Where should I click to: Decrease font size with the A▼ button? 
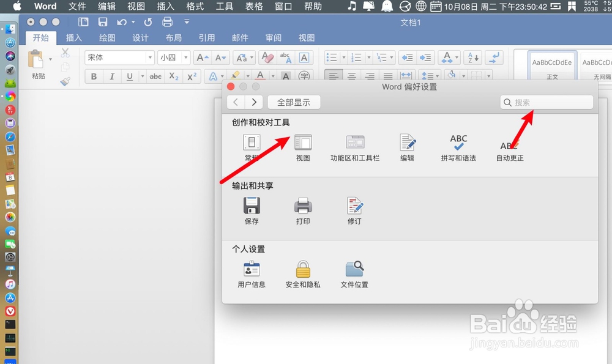[220, 58]
